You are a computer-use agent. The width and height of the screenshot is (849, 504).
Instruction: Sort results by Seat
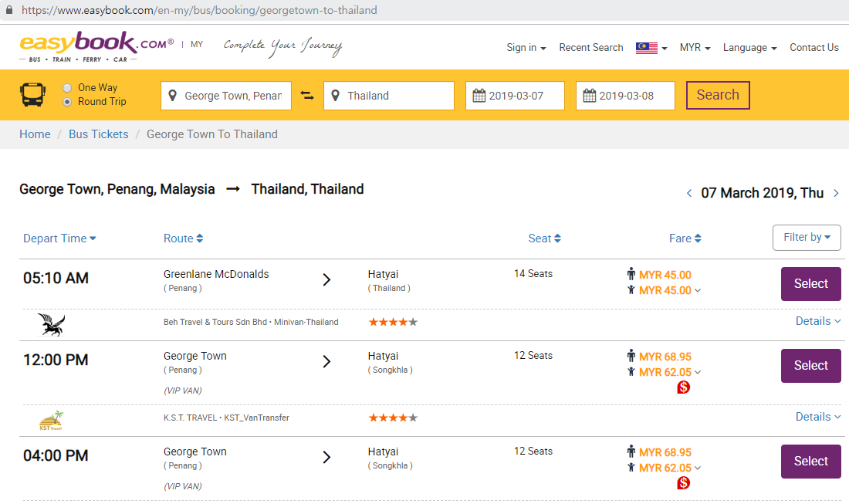tap(544, 238)
